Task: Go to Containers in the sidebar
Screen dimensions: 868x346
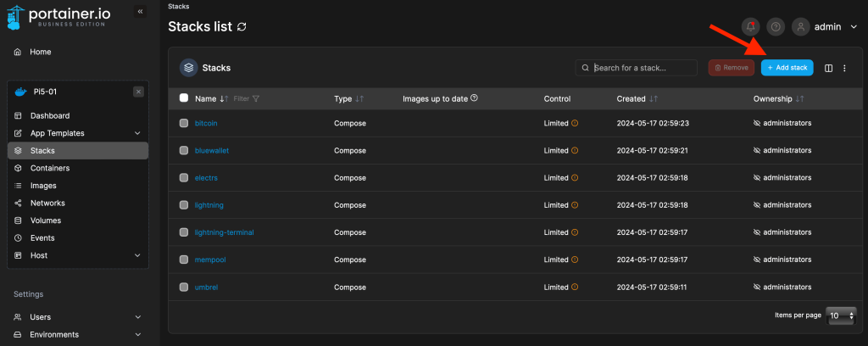Action: [50, 168]
